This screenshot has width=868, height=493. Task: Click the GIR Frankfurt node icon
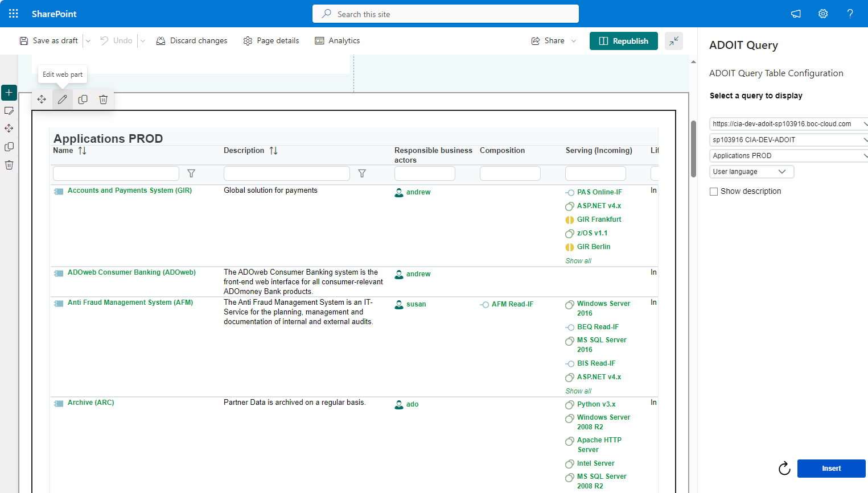(x=569, y=220)
